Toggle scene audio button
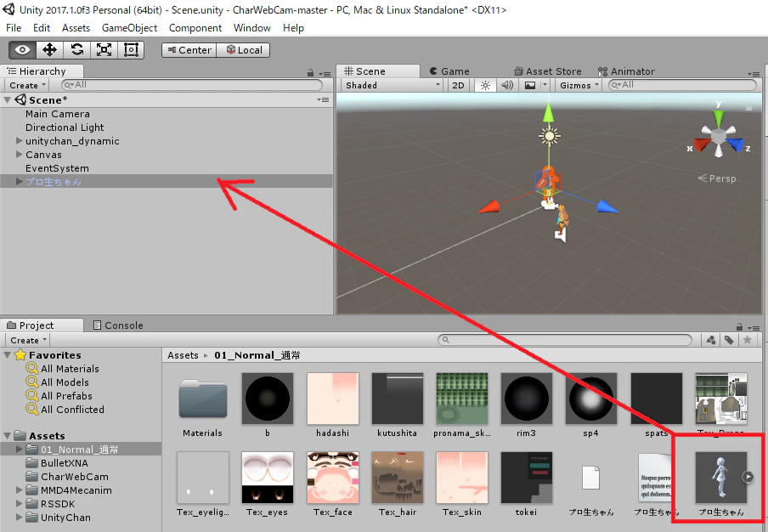768x532 pixels. (507, 85)
